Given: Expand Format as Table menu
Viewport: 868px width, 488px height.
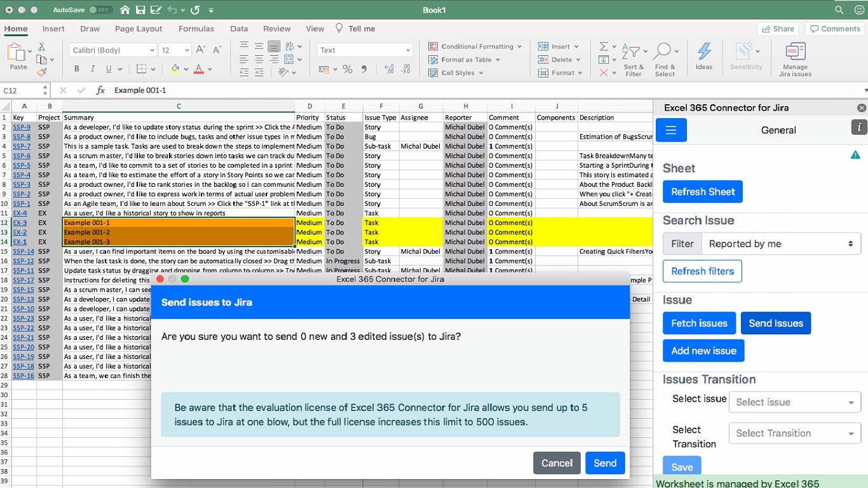Looking at the screenshot, I should coord(464,60).
